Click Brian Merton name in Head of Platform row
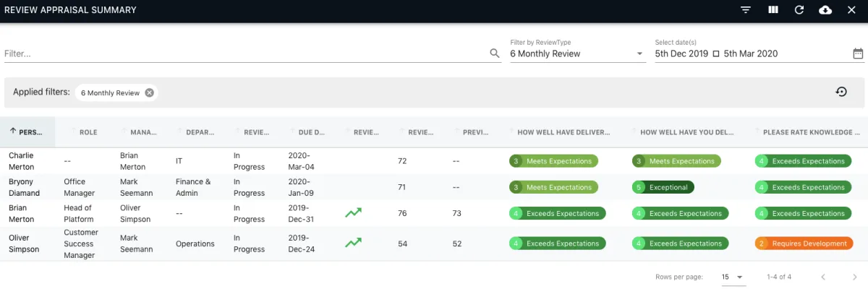 22,213
